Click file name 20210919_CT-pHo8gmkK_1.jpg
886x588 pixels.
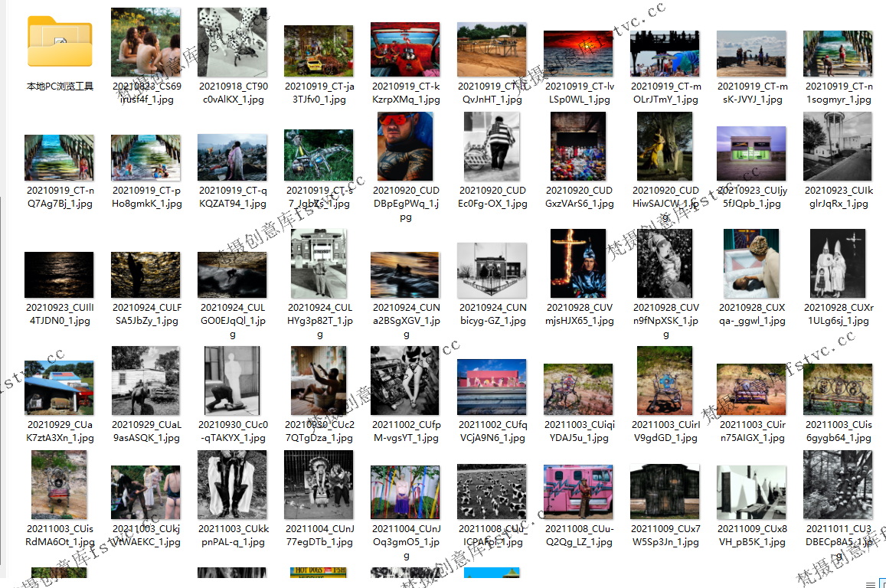[x=147, y=197]
